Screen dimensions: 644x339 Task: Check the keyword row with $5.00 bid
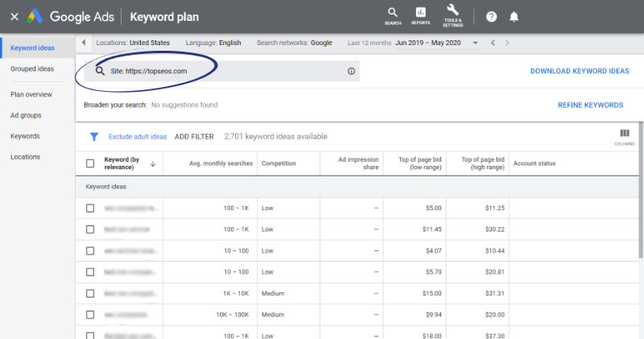point(90,209)
